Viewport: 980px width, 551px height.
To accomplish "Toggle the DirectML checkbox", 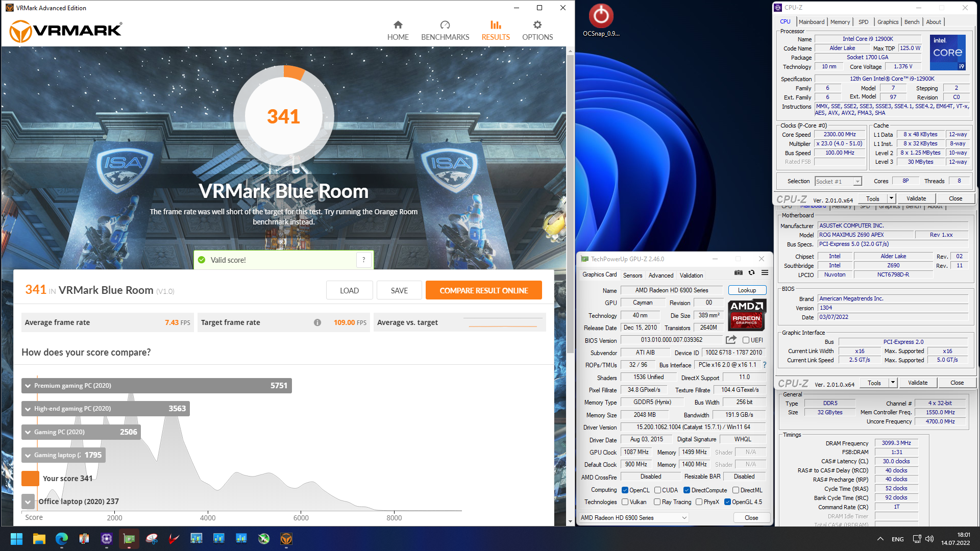I will (x=736, y=490).
